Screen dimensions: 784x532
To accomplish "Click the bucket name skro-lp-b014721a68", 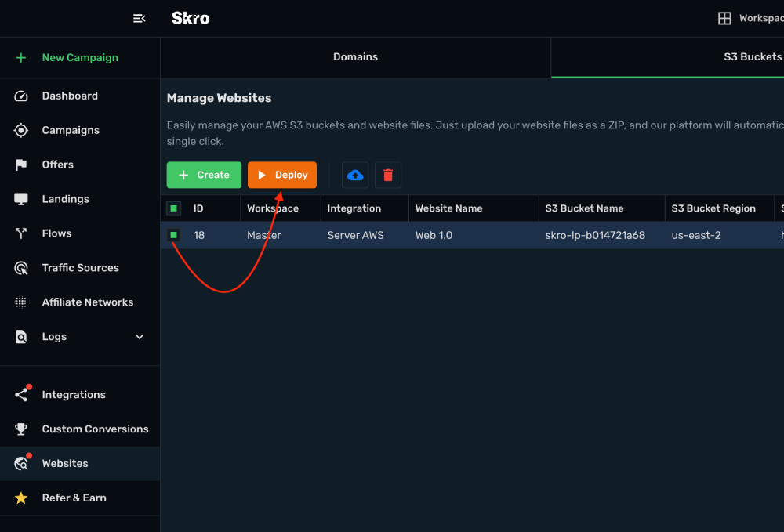I will [595, 235].
